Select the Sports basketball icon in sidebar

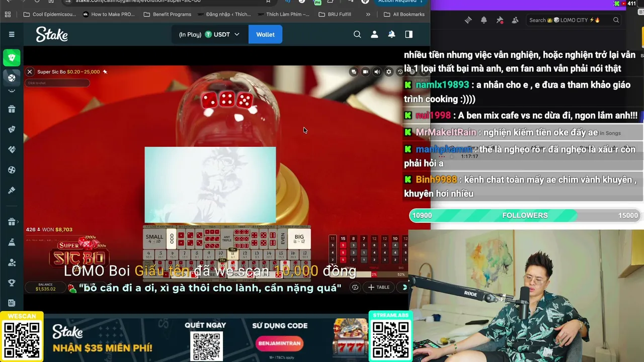pyautogui.click(x=12, y=77)
